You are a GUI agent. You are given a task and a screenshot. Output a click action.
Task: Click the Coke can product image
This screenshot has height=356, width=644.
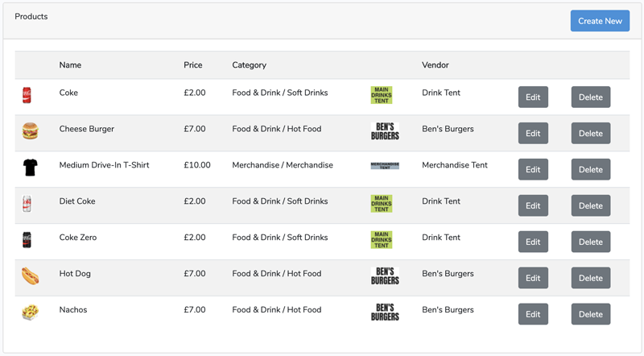(x=27, y=95)
